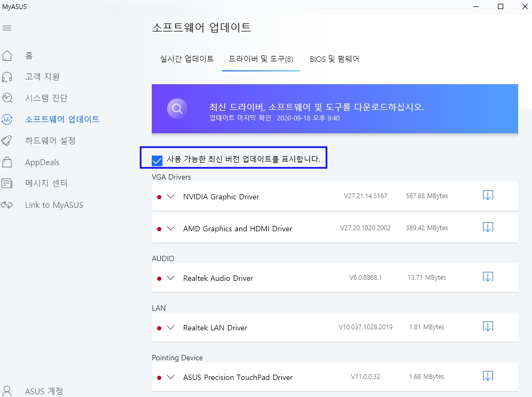
Task: Click the LAN section heading
Action: [x=159, y=308]
